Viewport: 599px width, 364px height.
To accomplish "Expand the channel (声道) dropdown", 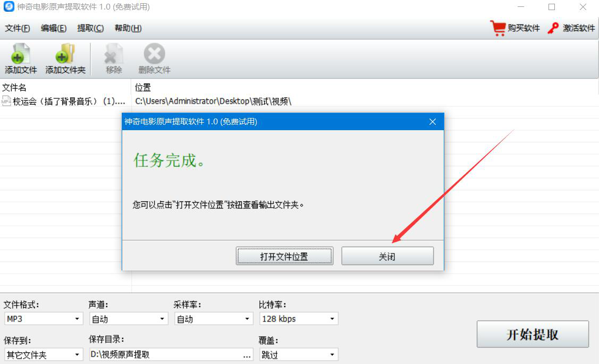I will pyautogui.click(x=129, y=318).
